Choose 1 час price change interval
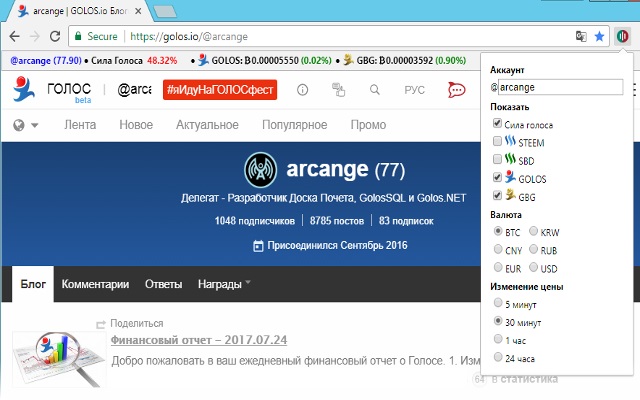Viewport: 640px width, 400px height. coord(498,339)
